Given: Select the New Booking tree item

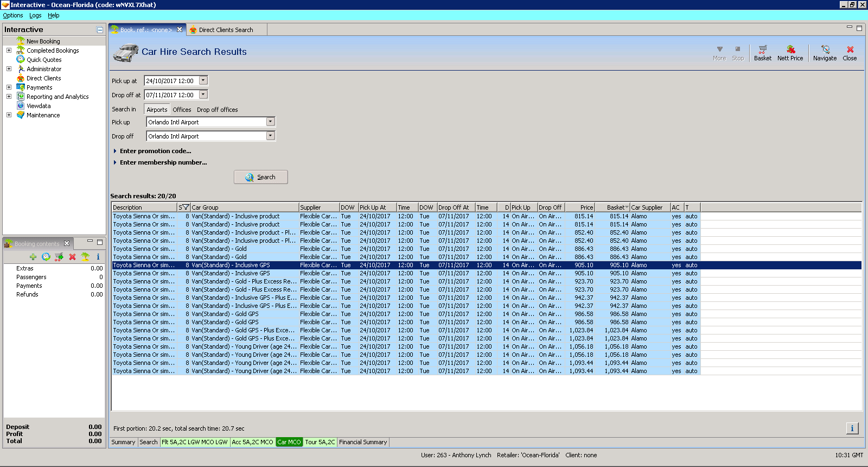Looking at the screenshot, I should click(x=43, y=41).
